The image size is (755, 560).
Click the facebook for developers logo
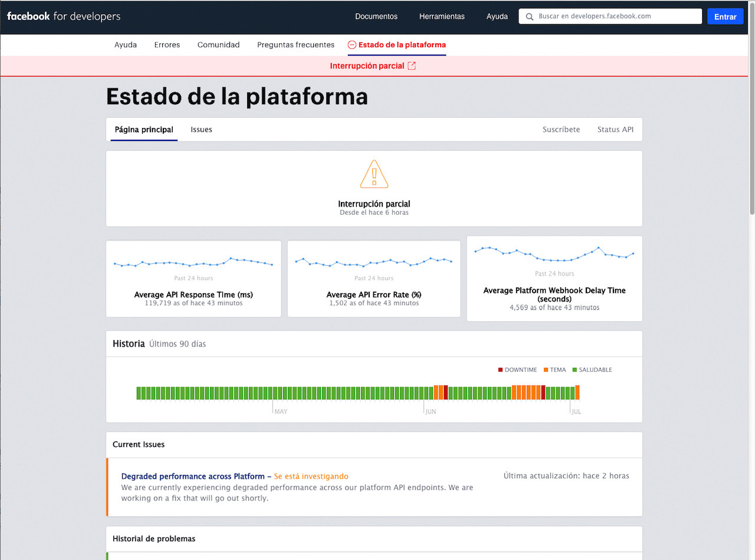[63, 16]
